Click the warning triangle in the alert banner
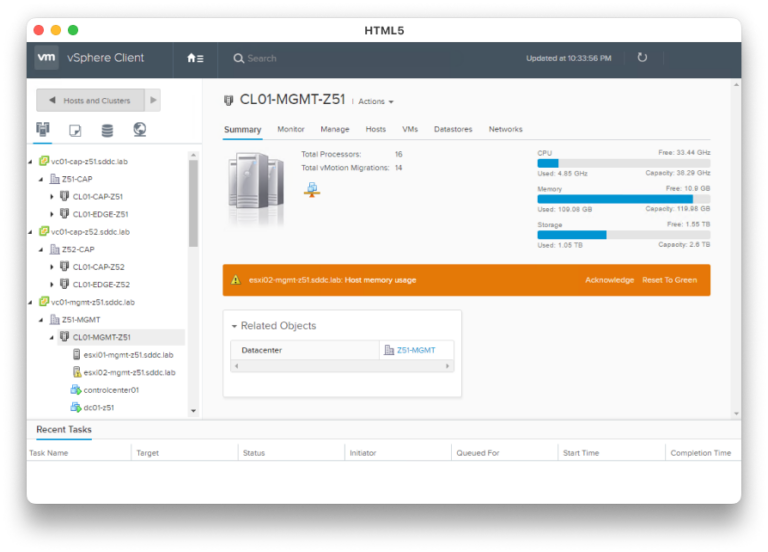 [x=236, y=280]
